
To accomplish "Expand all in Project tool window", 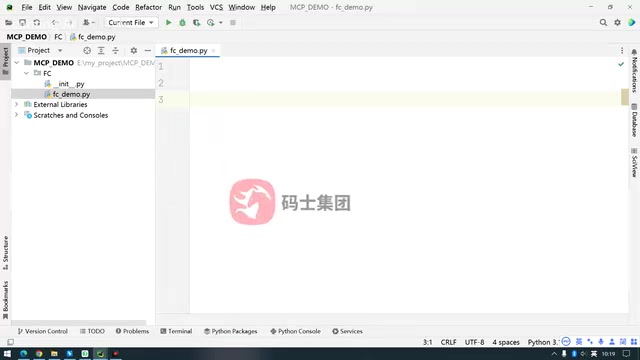I will 101,51.
